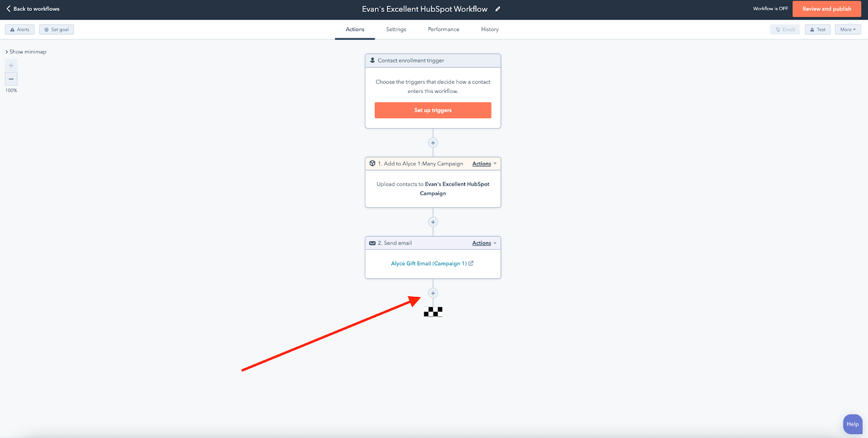Click the pencil icon to rename the workflow
This screenshot has width=868, height=438.
497,9
